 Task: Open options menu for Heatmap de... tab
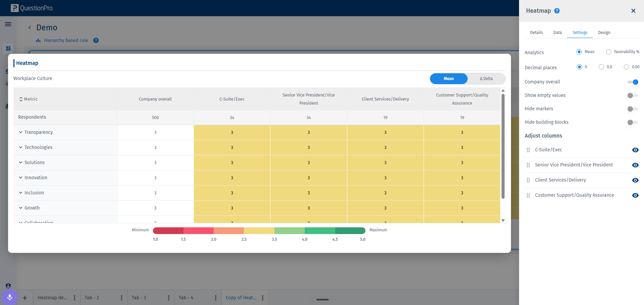[x=75, y=298]
